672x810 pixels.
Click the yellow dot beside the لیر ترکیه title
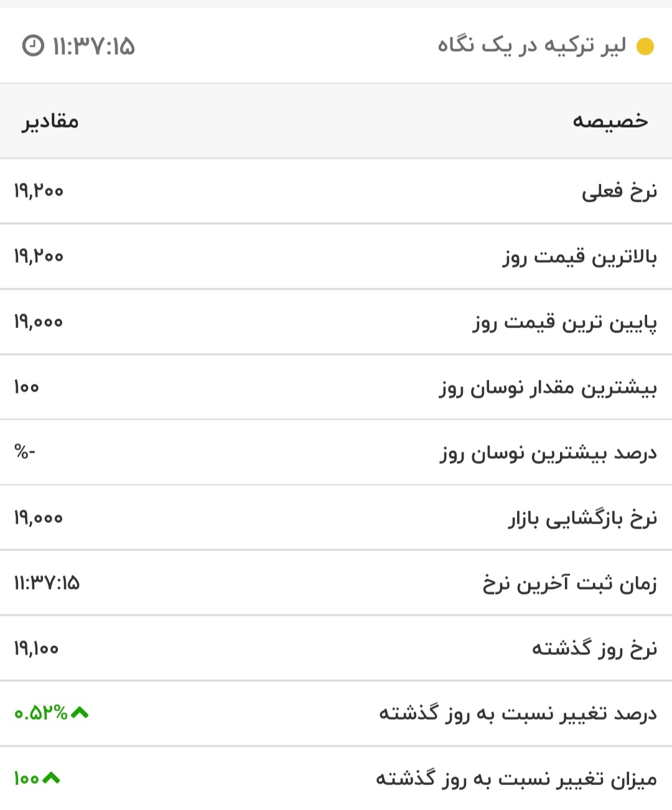tap(645, 47)
